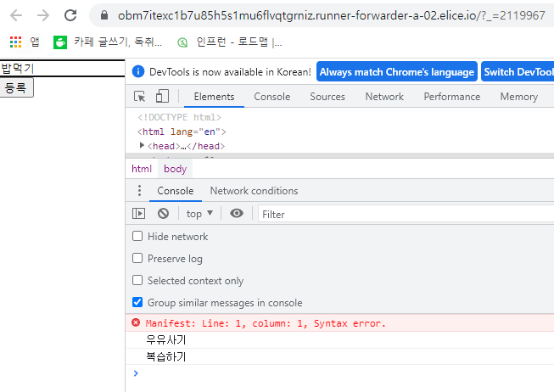
Task: Click the live expression eye icon
Action: (x=237, y=213)
